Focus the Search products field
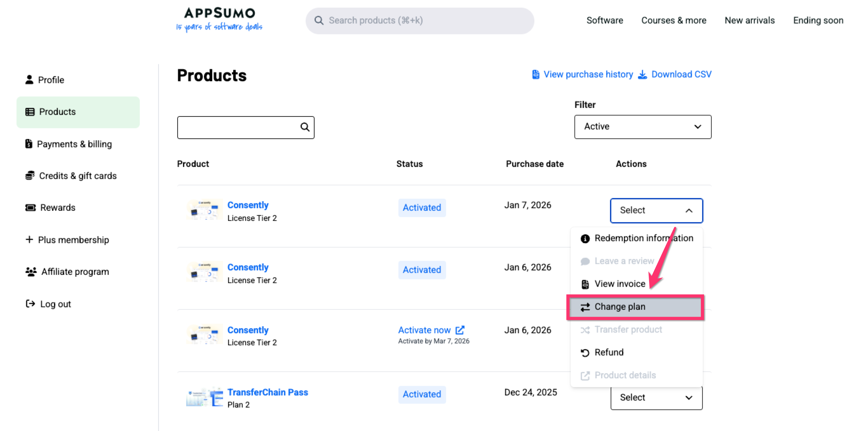This screenshot has height=431, width=868. (x=419, y=21)
